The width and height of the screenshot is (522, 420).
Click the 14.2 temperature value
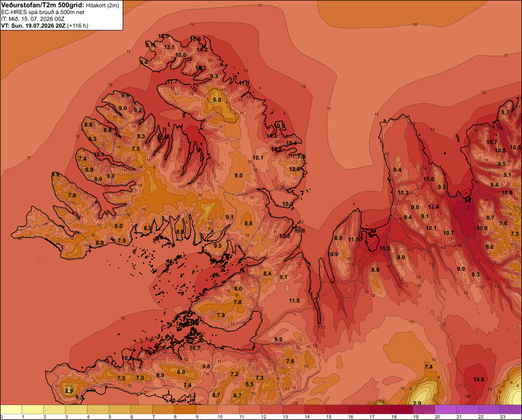click(202, 50)
